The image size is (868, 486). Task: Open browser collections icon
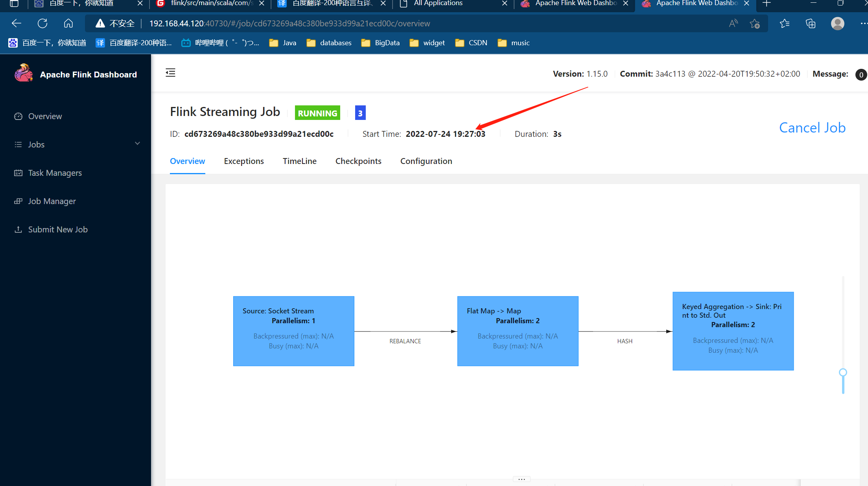(810, 24)
